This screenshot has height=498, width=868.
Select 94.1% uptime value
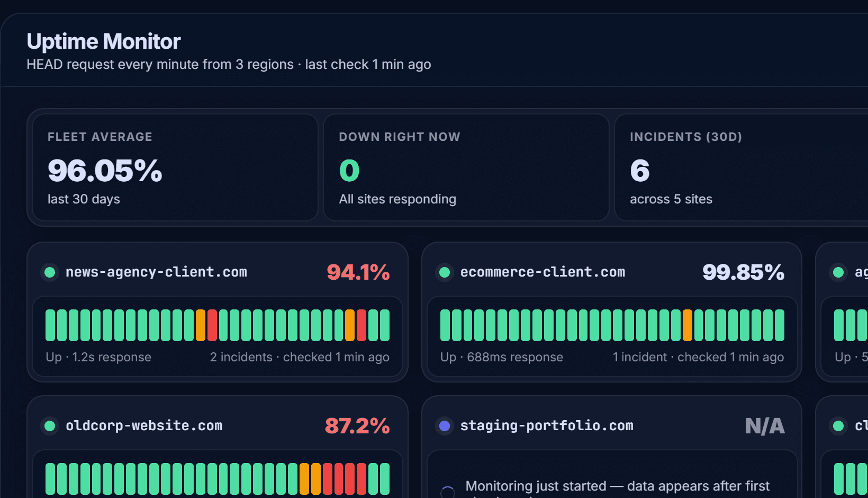358,272
